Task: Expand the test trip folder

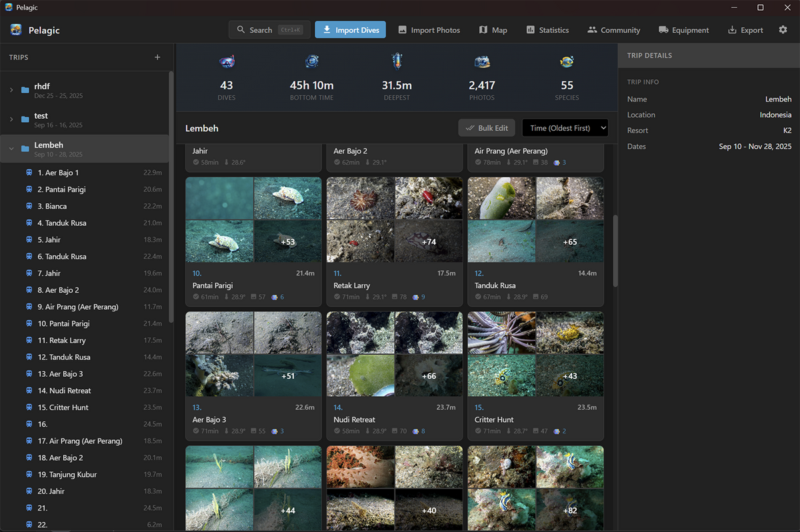Action: pos(11,119)
